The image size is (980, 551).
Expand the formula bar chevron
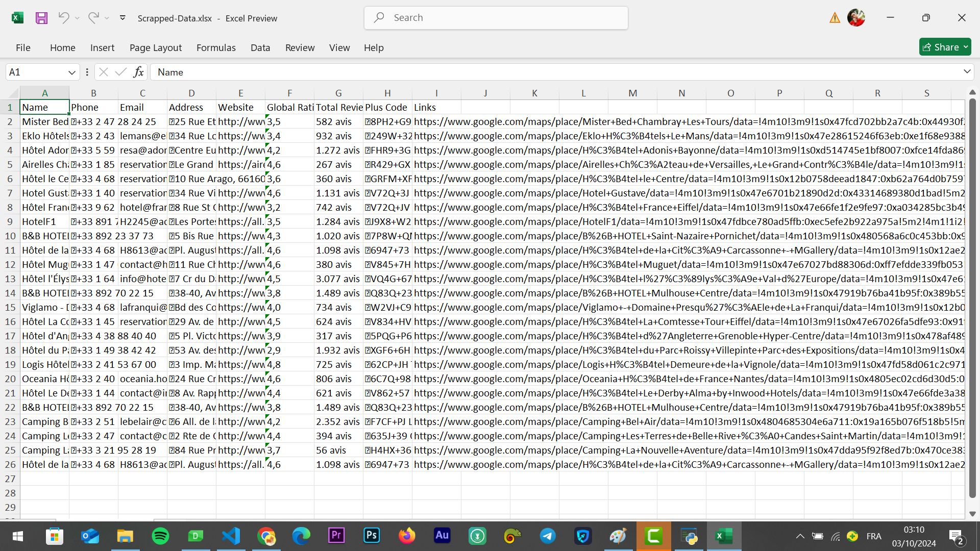pyautogui.click(x=967, y=72)
